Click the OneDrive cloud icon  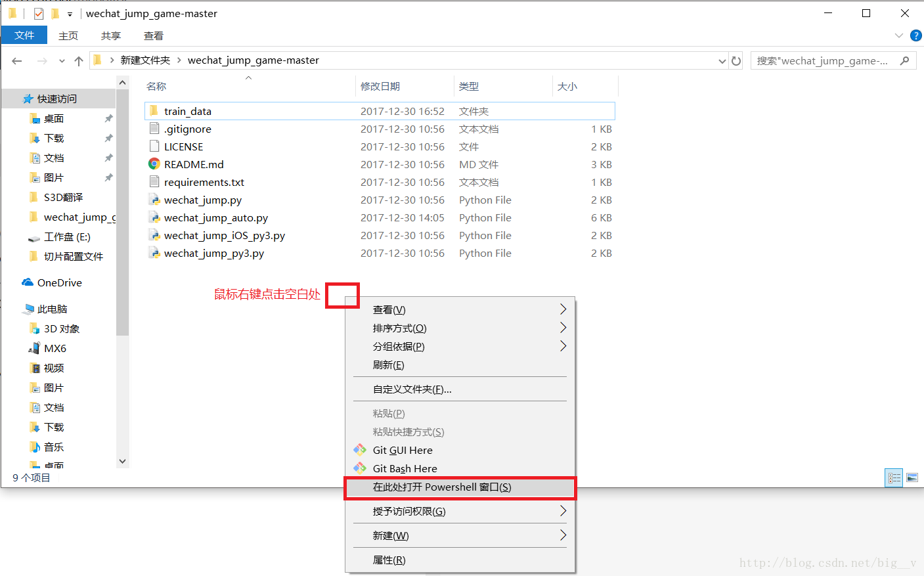28,282
